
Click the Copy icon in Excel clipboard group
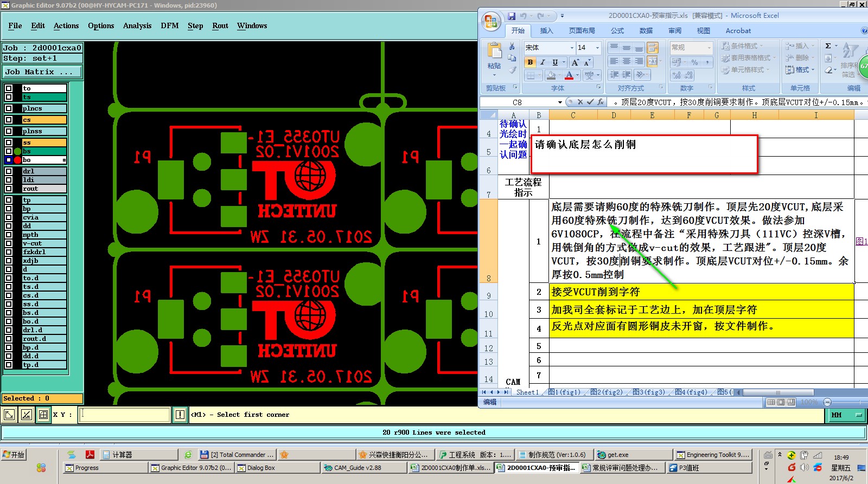click(512, 58)
